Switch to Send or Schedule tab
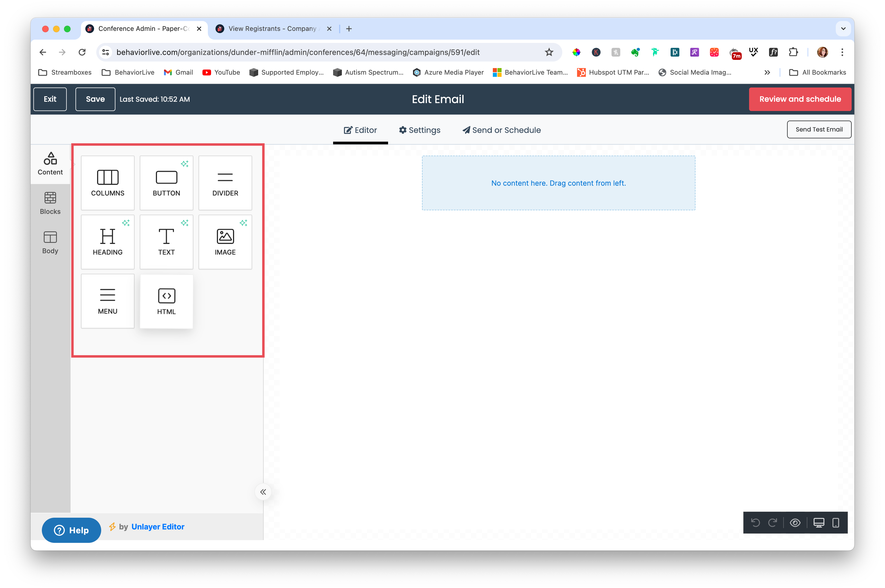 point(501,130)
